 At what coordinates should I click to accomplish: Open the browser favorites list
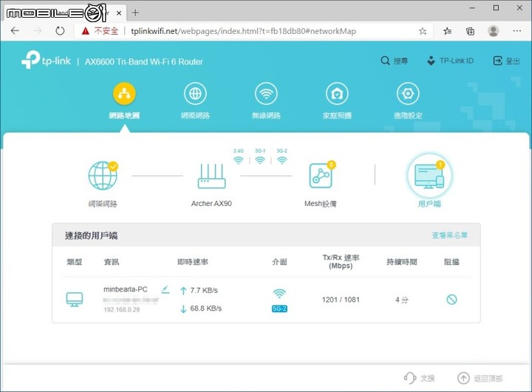pyautogui.click(x=447, y=31)
